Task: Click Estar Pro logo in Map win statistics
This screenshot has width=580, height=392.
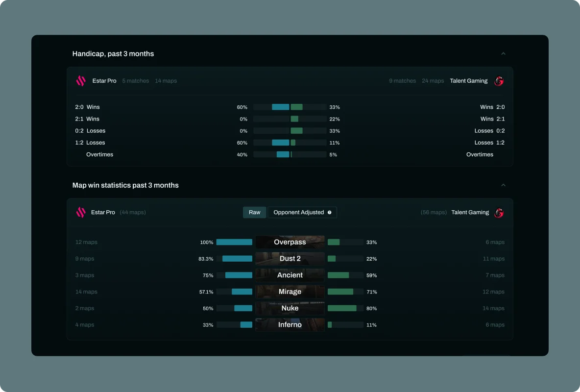Action: pos(81,212)
